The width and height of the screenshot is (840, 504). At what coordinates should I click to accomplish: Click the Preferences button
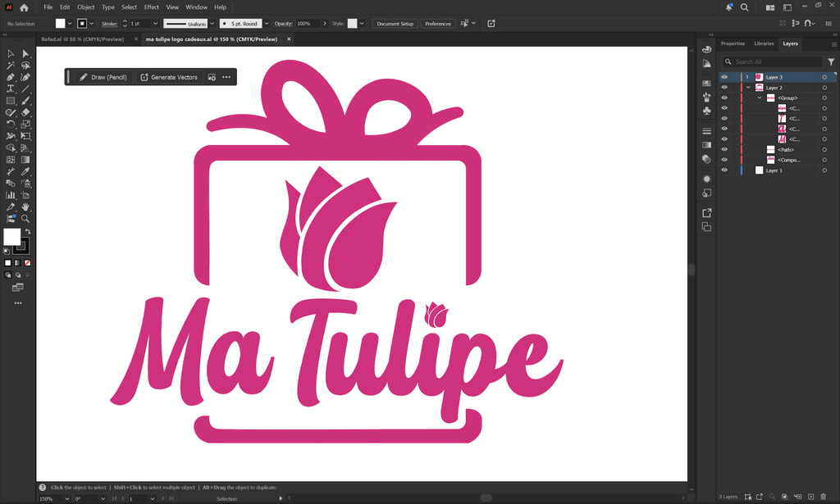438,24
